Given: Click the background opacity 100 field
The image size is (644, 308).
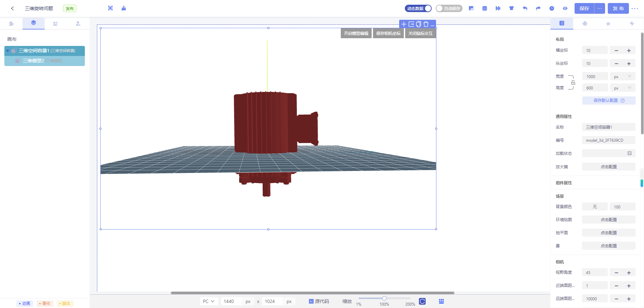Looking at the screenshot, I should point(623,207).
